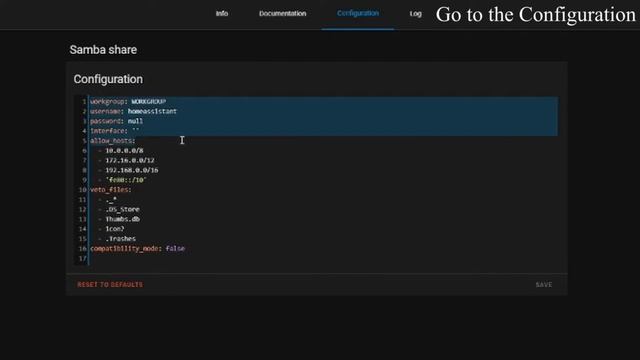Click the Samba share heading
The width and height of the screenshot is (640, 360).
point(103,50)
